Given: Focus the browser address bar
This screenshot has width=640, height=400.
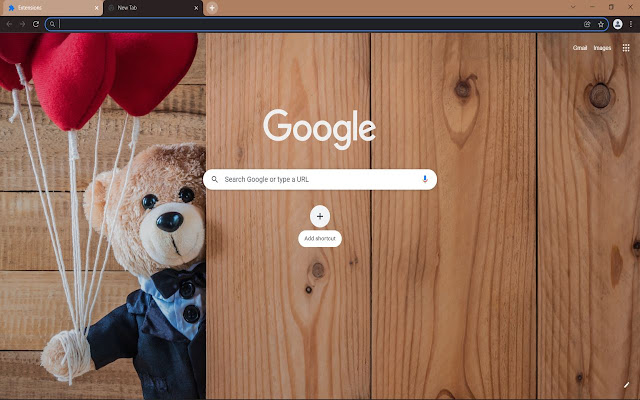Looking at the screenshot, I should point(327,24).
